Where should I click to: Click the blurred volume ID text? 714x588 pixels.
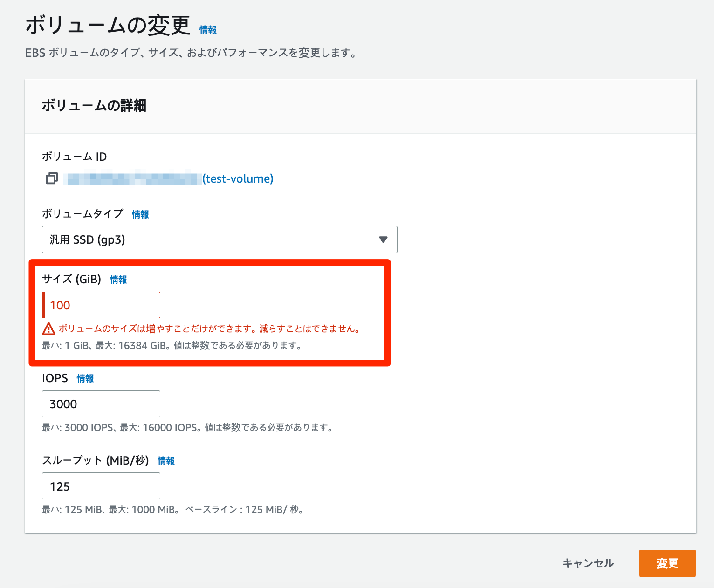[x=130, y=178]
